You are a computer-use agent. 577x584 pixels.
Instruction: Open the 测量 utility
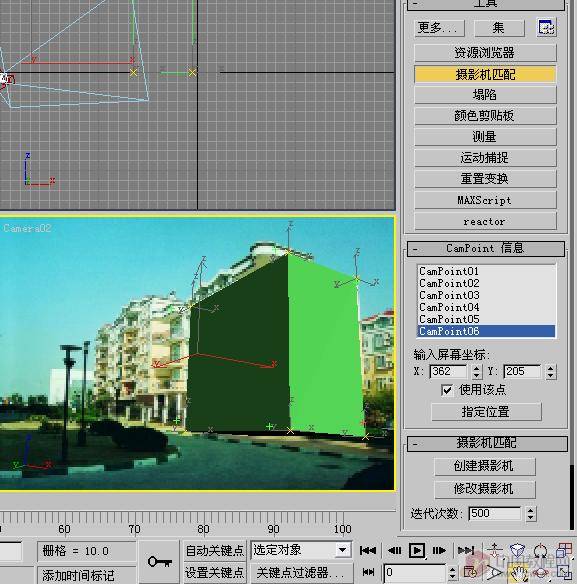click(485, 137)
